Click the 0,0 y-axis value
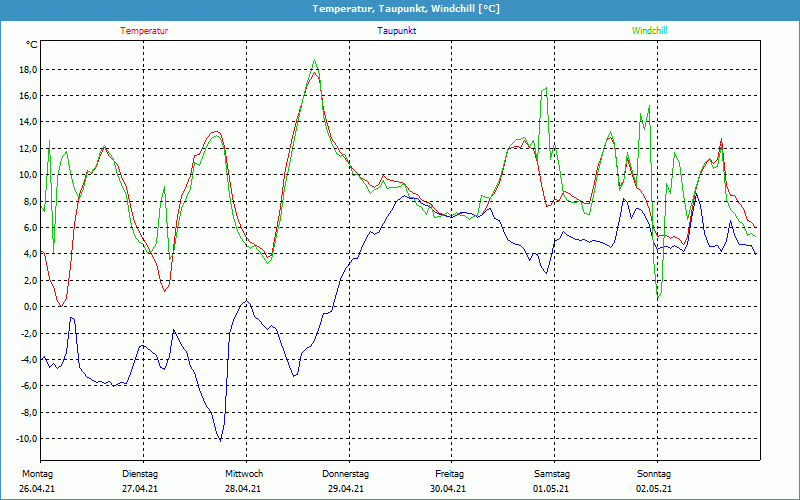Image resolution: width=800 pixels, height=500 pixels. coord(30,307)
